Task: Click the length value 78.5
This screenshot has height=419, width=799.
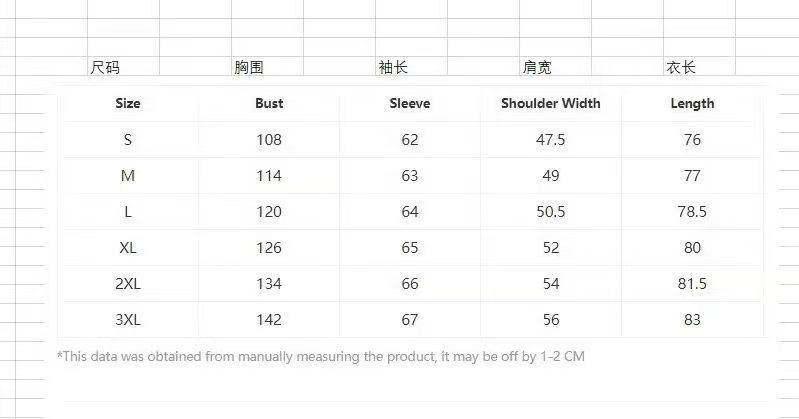Action: pyautogui.click(x=692, y=212)
